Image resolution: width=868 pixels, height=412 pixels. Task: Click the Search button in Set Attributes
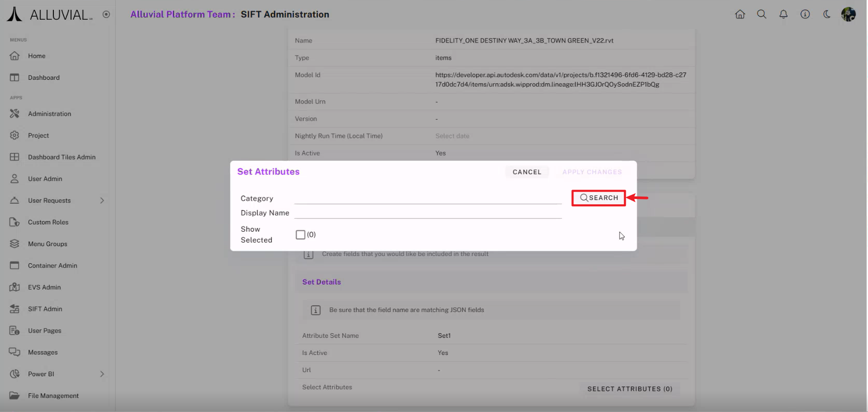(599, 198)
